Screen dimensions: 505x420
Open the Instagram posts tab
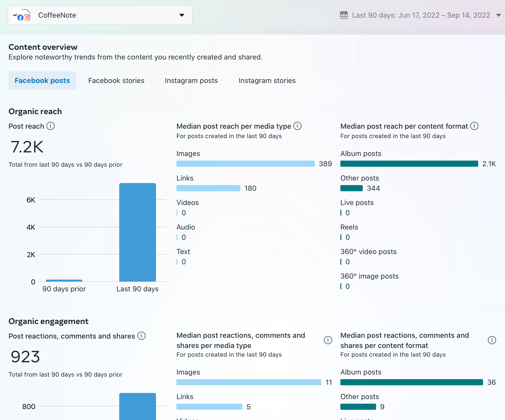[x=191, y=80]
